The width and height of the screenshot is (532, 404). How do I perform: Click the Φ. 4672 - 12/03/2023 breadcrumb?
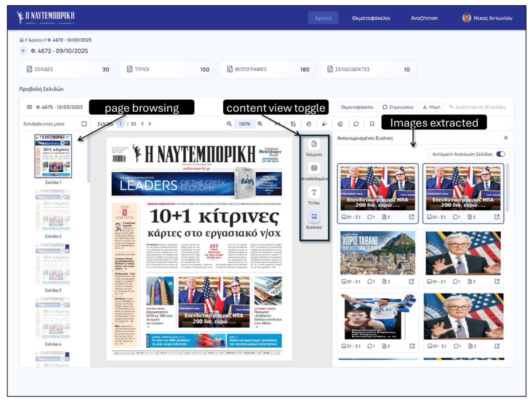pos(69,40)
